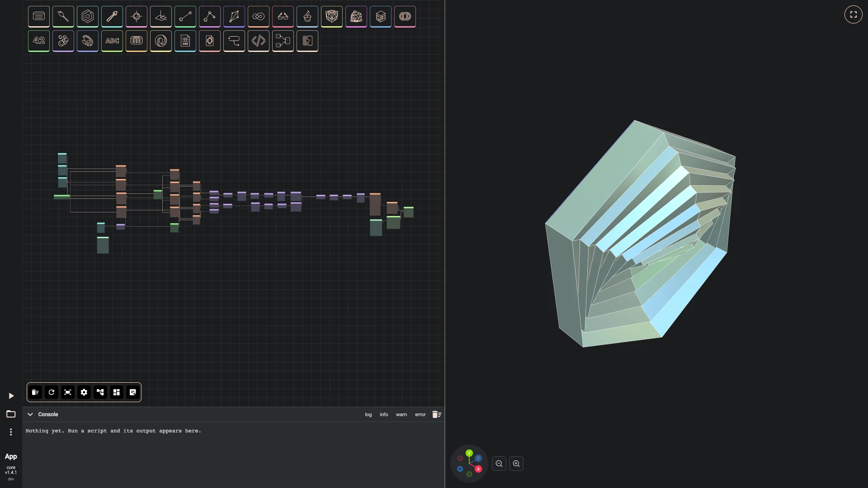Open the code brackets script category

click(259, 41)
